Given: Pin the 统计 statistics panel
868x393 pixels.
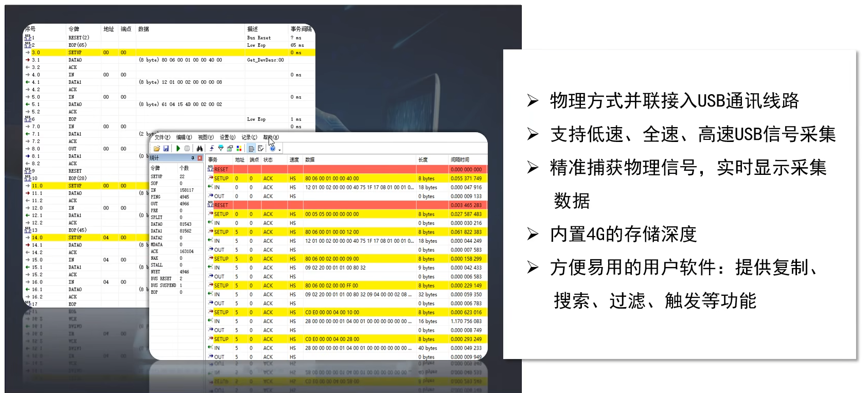Looking at the screenshot, I should (193, 158).
